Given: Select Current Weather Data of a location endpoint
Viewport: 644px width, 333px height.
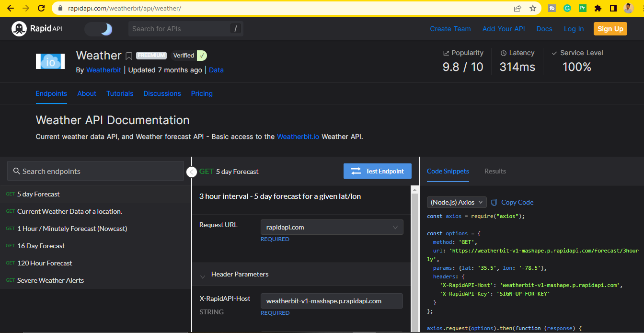Looking at the screenshot, I should [x=95, y=211].
